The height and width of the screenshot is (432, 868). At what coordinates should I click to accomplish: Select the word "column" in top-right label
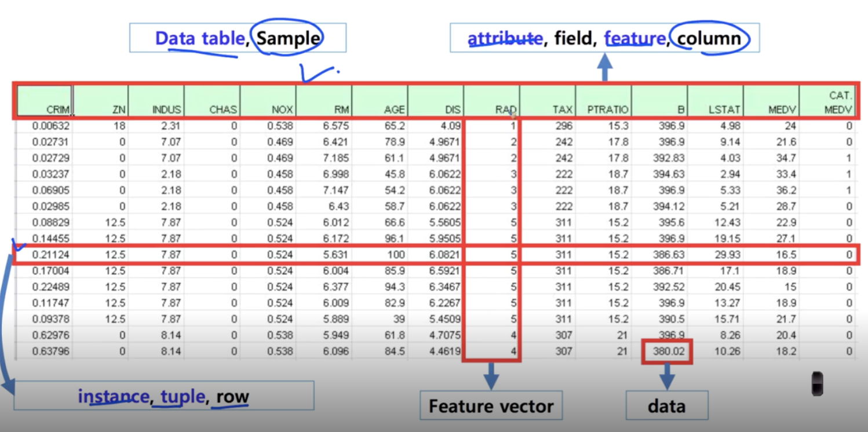coord(709,38)
